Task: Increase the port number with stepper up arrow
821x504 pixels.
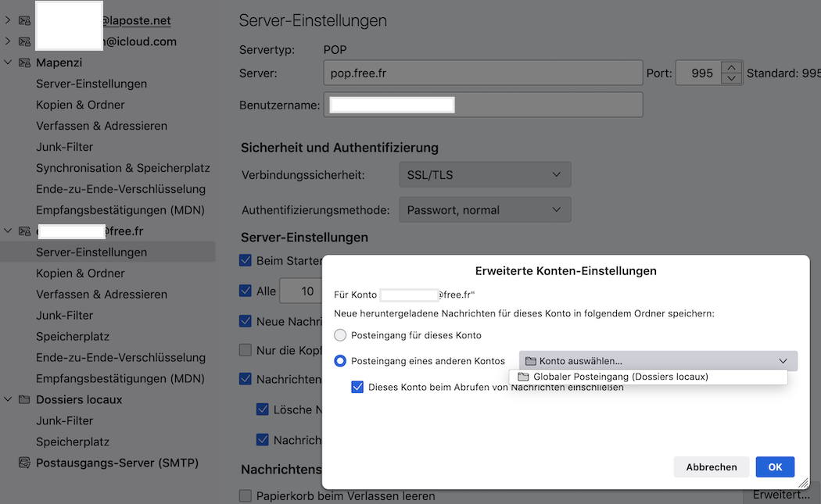Action: [731, 67]
